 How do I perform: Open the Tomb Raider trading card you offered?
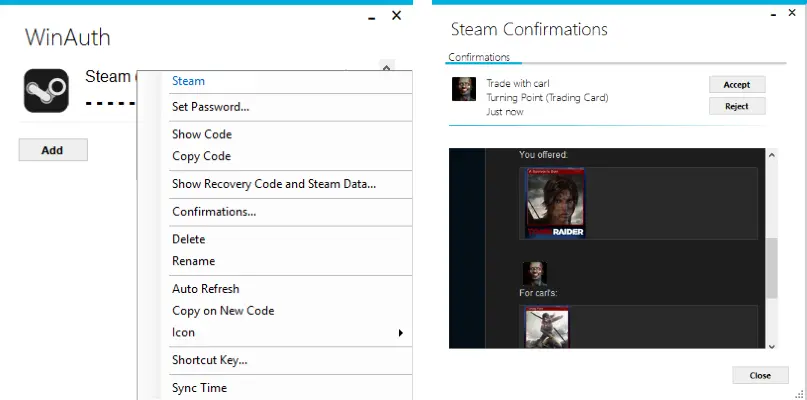pos(555,203)
